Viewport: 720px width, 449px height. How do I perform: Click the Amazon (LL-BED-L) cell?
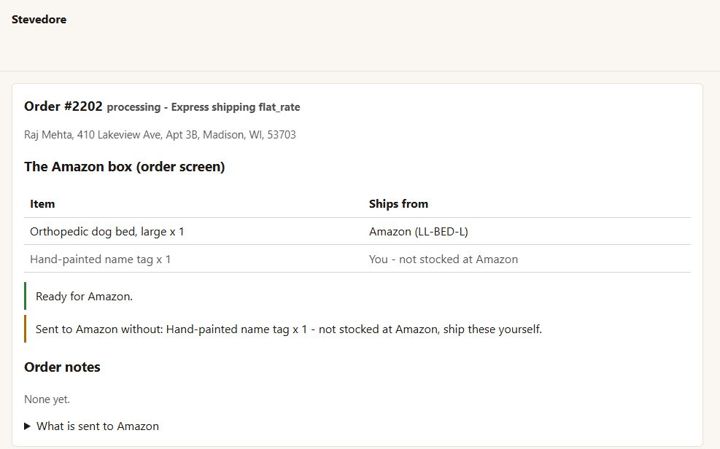coord(418,232)
